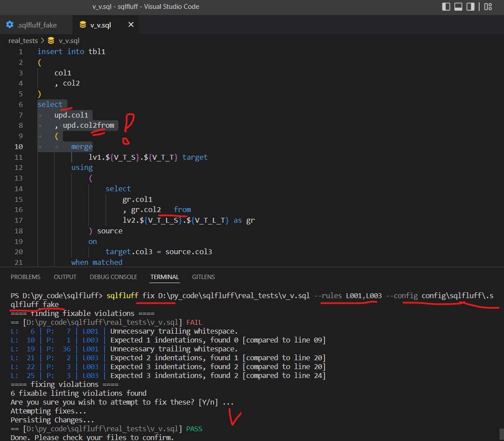504x441 pixels.
Task: Click 'using' keyword on line 12
Action: click(x=82, y=168)
